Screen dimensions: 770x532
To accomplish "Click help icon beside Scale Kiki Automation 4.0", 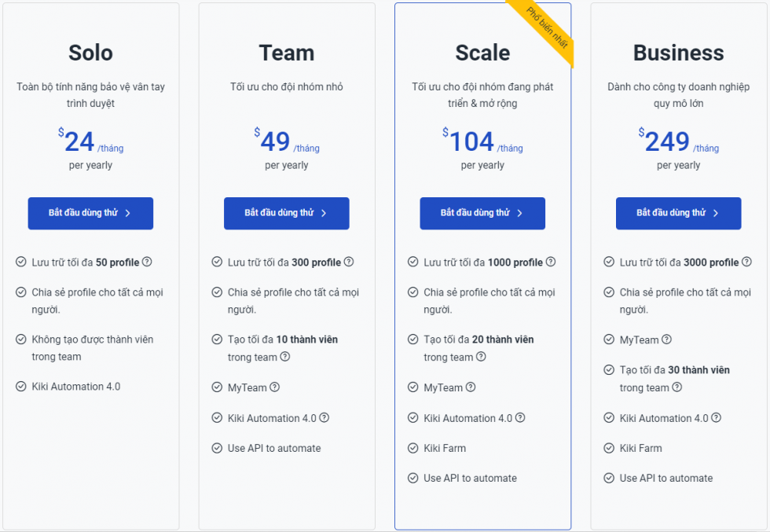I will [520, 418].
